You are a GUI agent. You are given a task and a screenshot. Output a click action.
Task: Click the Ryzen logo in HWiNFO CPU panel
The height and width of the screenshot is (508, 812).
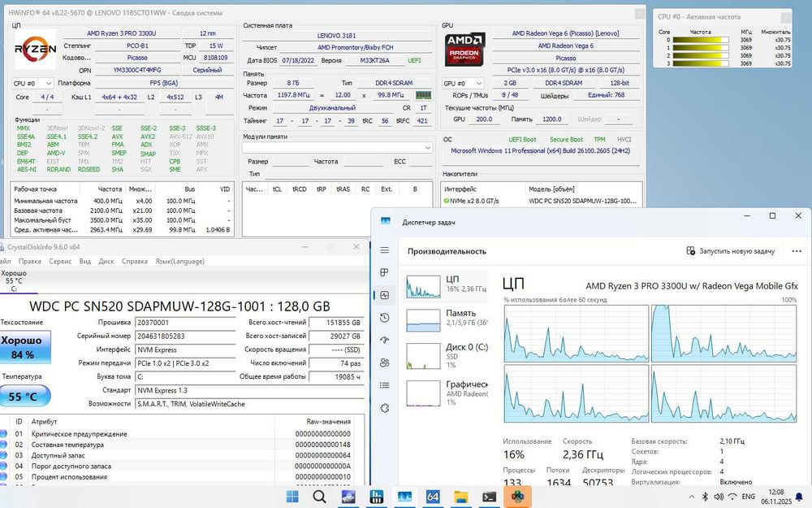click(35, 50)
